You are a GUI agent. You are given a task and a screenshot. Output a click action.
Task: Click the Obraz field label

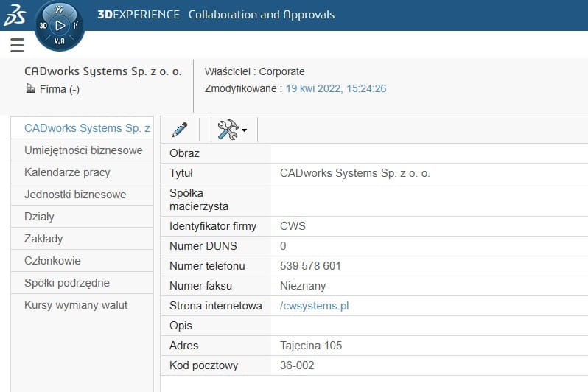(184, 153)
